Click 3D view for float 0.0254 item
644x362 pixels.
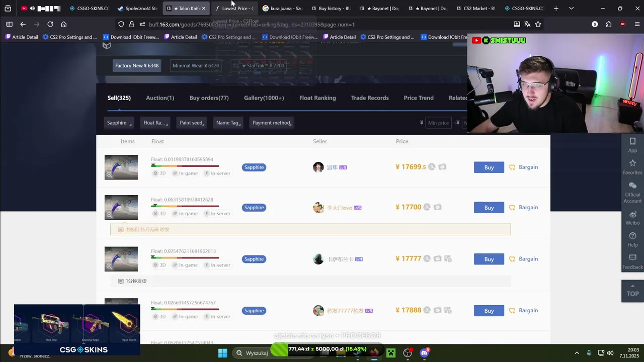(159, 265)
